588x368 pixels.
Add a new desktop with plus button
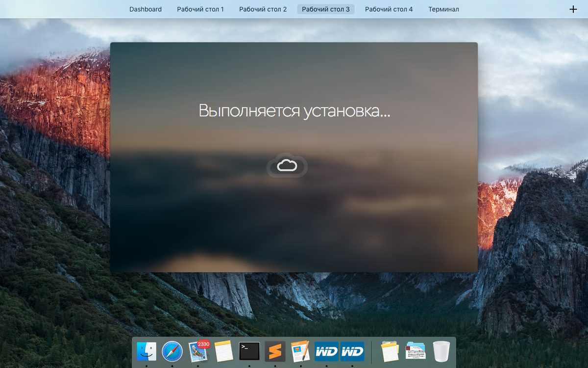click(x=573, y=9)
